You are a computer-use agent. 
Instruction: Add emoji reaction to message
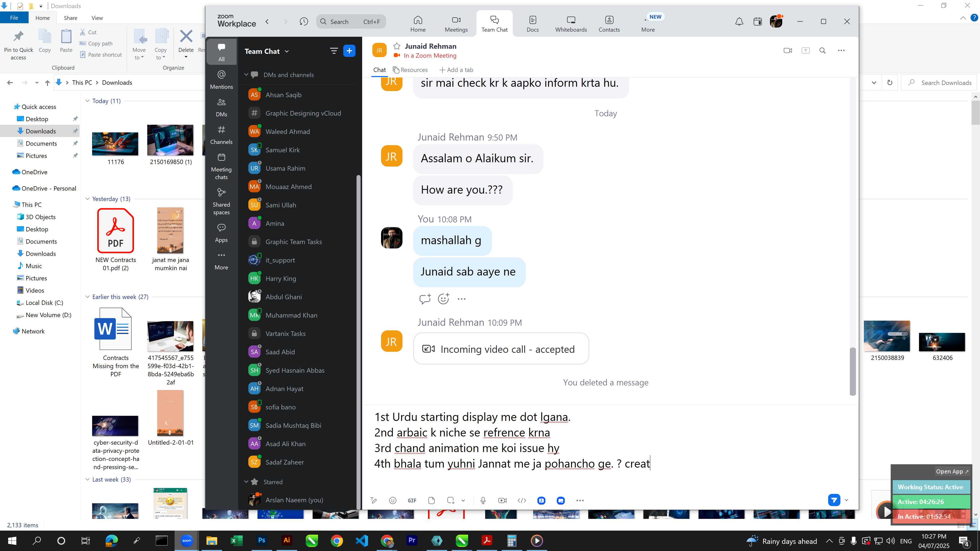point(444,299)
